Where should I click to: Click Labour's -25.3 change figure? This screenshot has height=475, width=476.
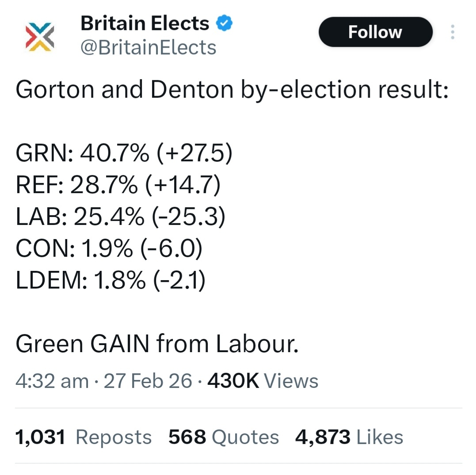[x=188, y=217]
